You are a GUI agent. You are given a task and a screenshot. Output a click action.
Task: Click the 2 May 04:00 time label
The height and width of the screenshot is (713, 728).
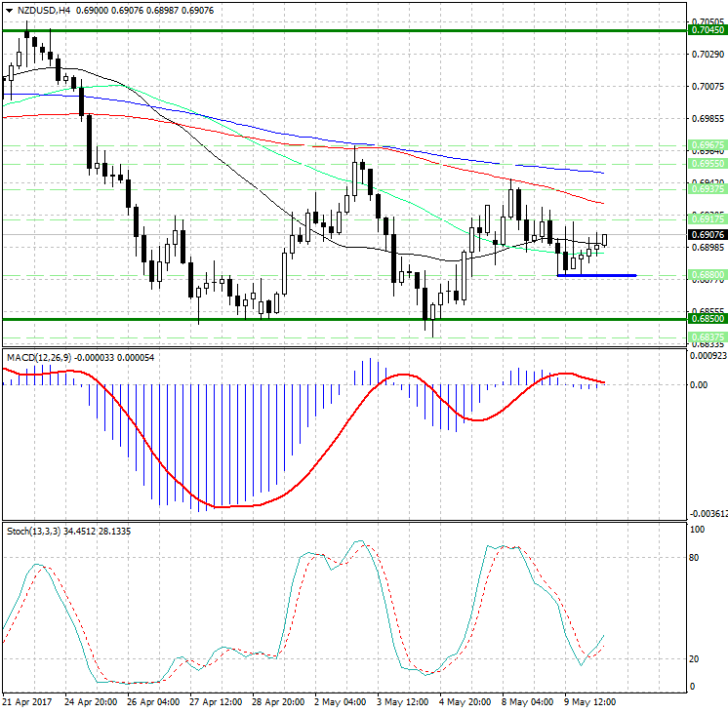342,701
